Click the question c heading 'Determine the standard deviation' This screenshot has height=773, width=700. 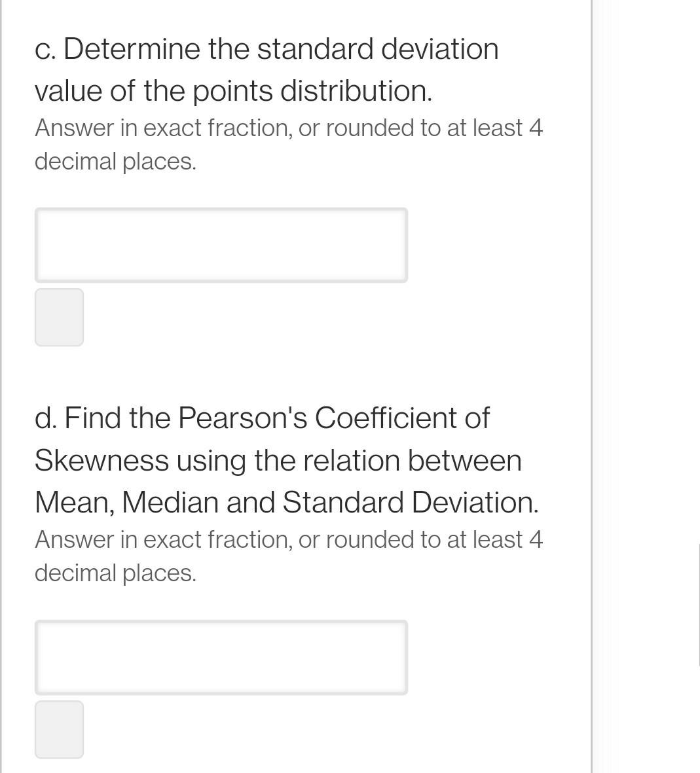coord(281,49)
